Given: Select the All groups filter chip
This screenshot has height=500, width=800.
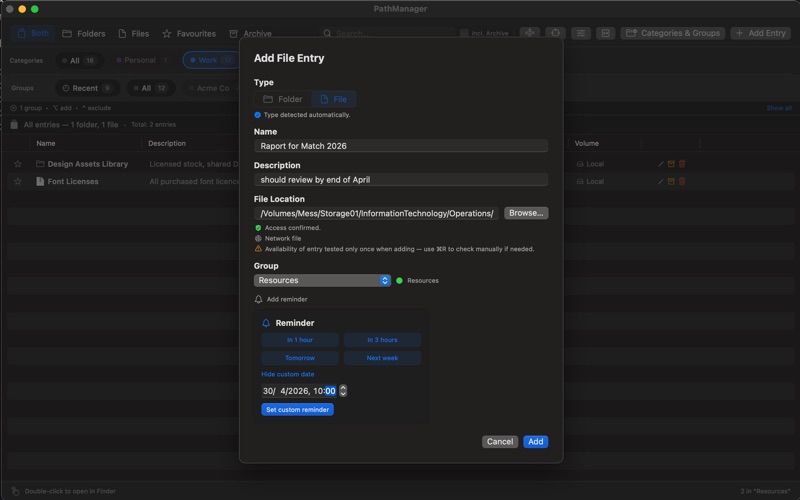Looking at the screenshot, I should [151, 88].
